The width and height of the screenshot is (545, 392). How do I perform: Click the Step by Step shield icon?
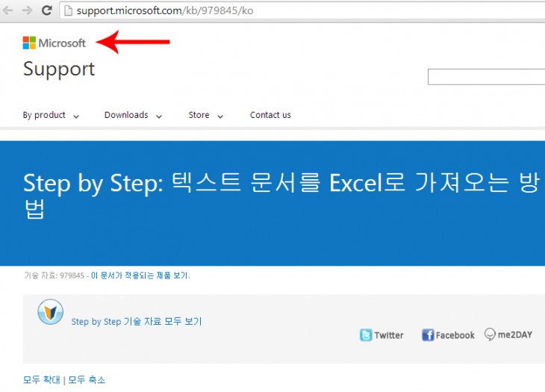click(x=51, y=311)
